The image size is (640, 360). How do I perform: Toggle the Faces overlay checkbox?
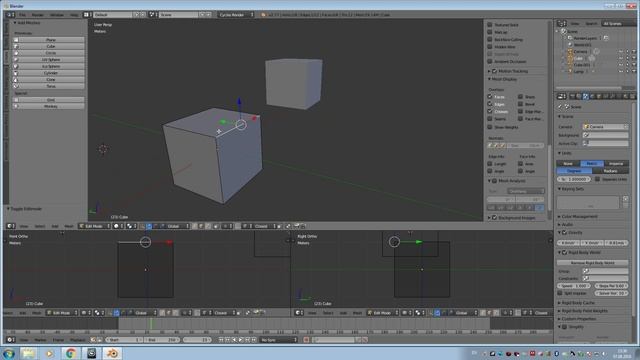[490, 97]
